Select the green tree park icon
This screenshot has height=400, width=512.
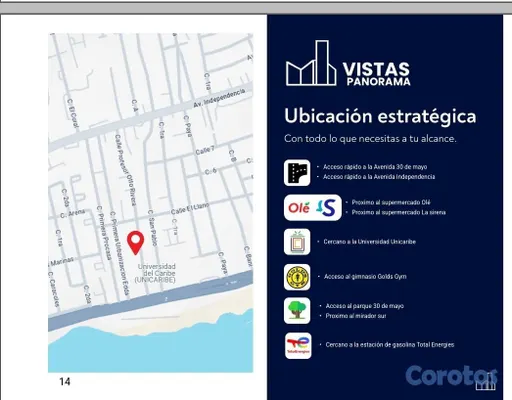click(297, 311)
